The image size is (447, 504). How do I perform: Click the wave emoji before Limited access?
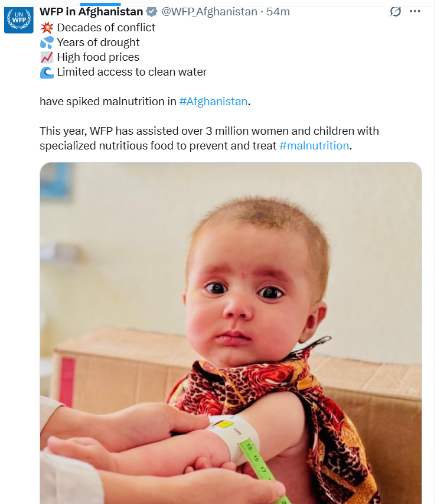pyautogui.click(x=47, y=72)
